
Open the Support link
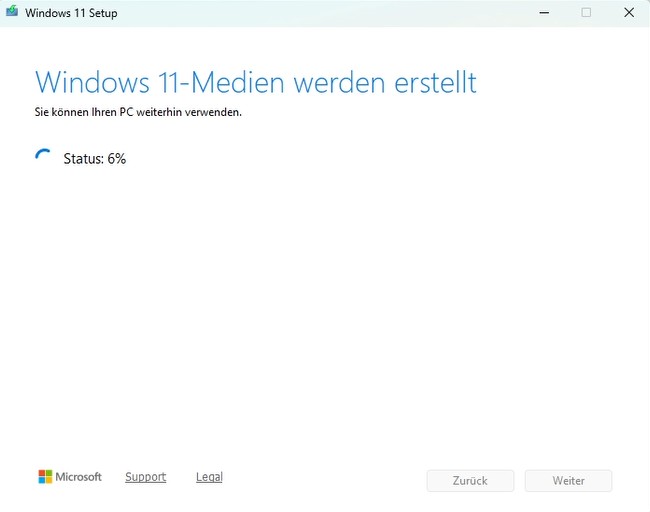(x=146, y=477)
